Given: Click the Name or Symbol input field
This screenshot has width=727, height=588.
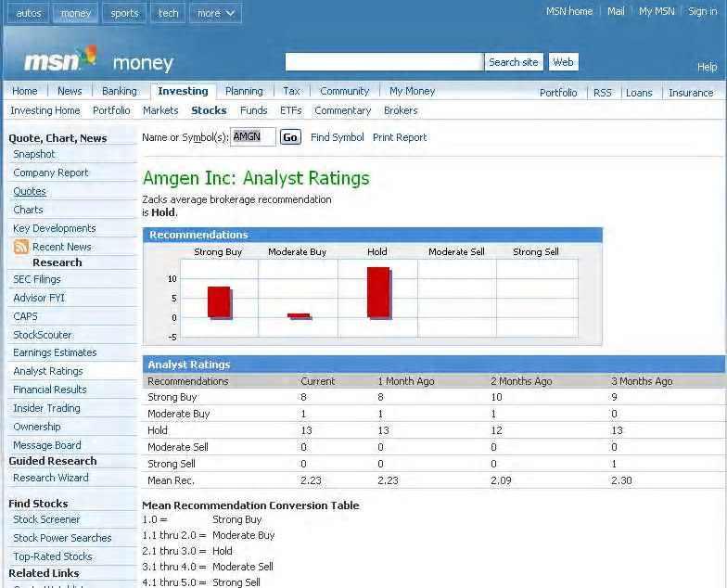Looking at the screenshot, I should coord(252,137).
